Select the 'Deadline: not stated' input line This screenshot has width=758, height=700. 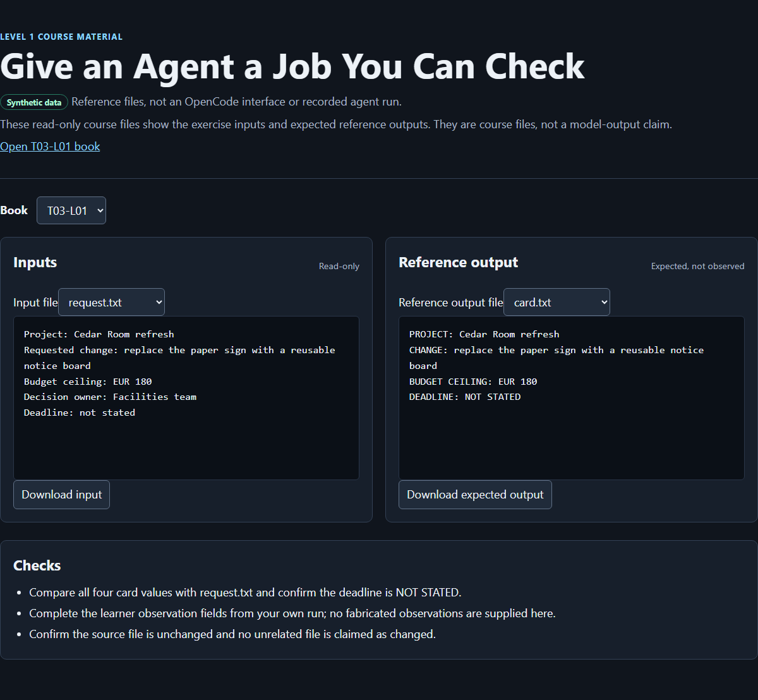tap(80, 413)
